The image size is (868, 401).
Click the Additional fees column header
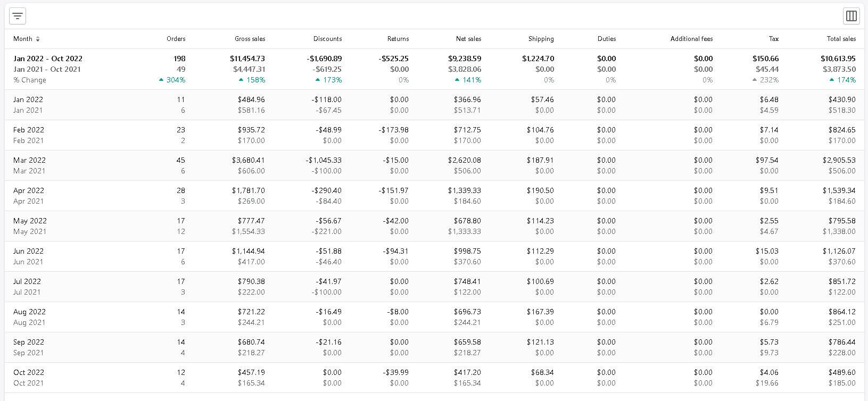(692, 39)
